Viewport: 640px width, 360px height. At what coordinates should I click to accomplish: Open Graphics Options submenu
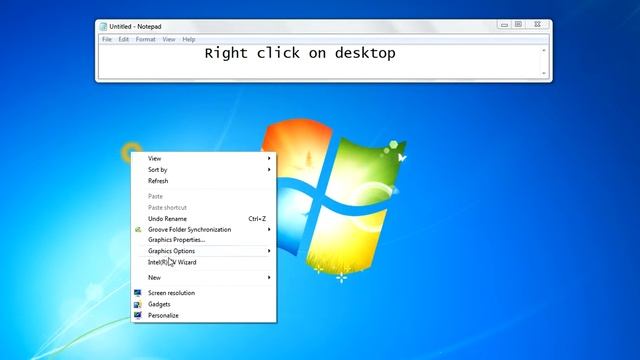pyautogui.click(x=203, y=251)
